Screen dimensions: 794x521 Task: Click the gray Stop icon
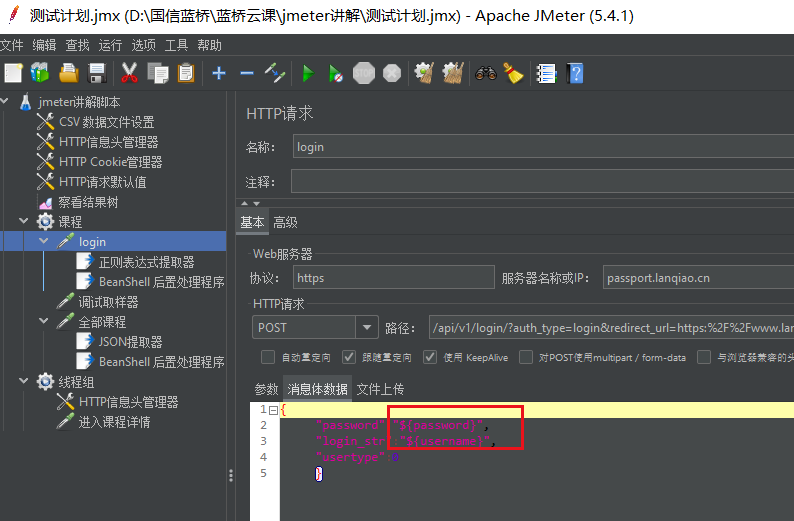point(364,73)
